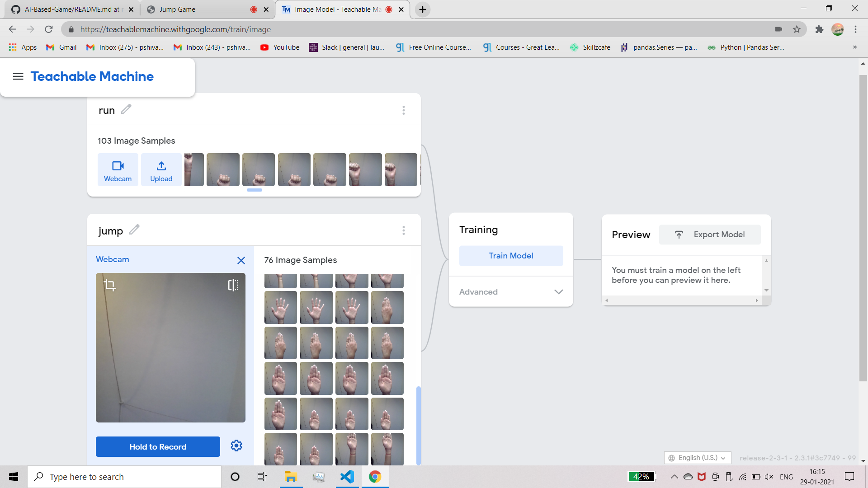Show hidden bookmarks with the double chevron
Image resolution: width=868 pixels, height=488 pixels.
pos(855,47)
